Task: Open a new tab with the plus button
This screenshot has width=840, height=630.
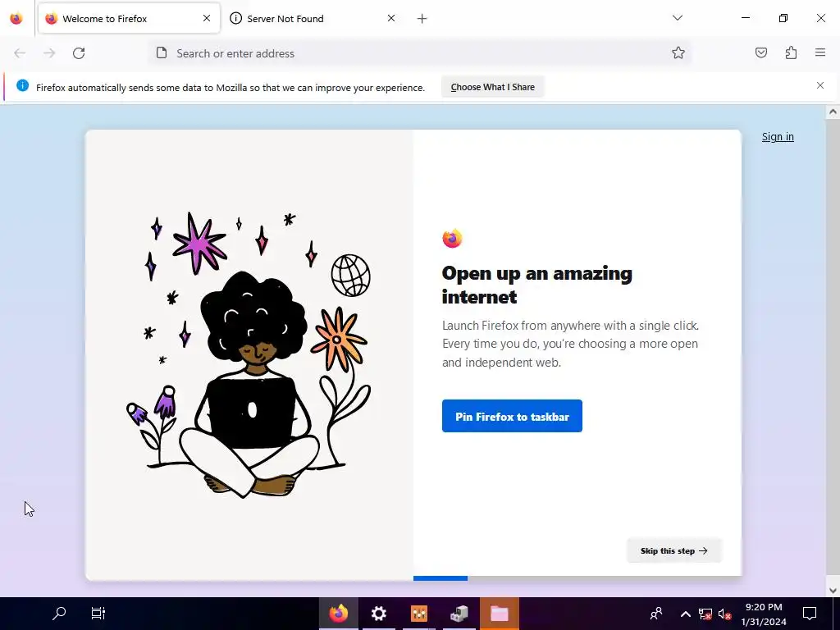Action: coord(422,19)
